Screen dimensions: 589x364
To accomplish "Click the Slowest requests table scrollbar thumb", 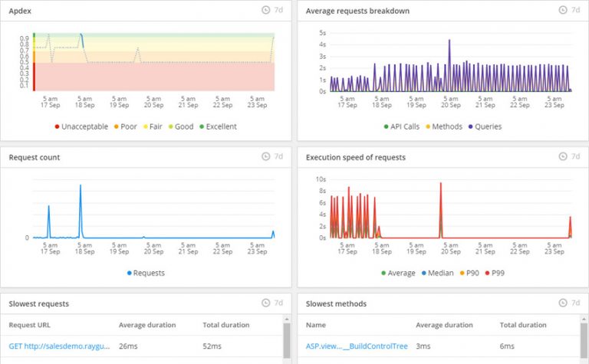I will 287,341.
